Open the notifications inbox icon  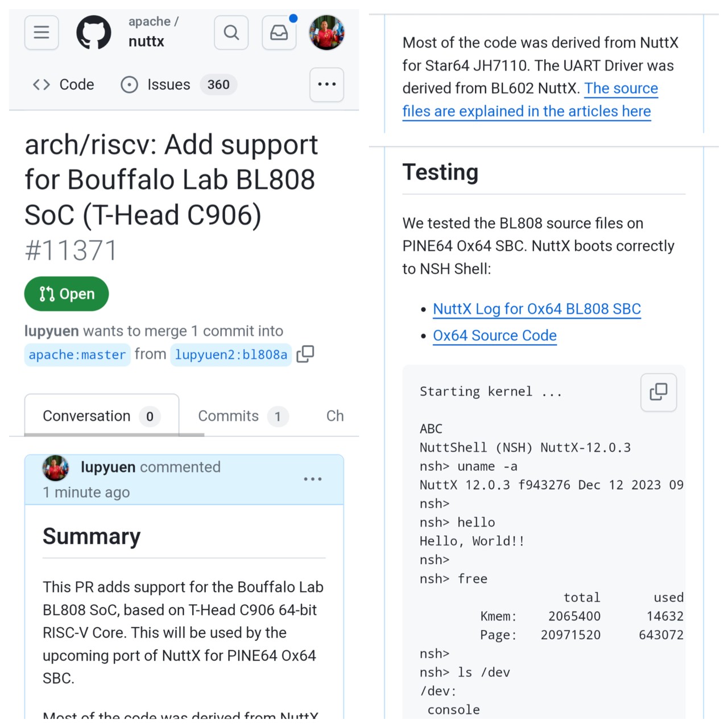[279, 32]
